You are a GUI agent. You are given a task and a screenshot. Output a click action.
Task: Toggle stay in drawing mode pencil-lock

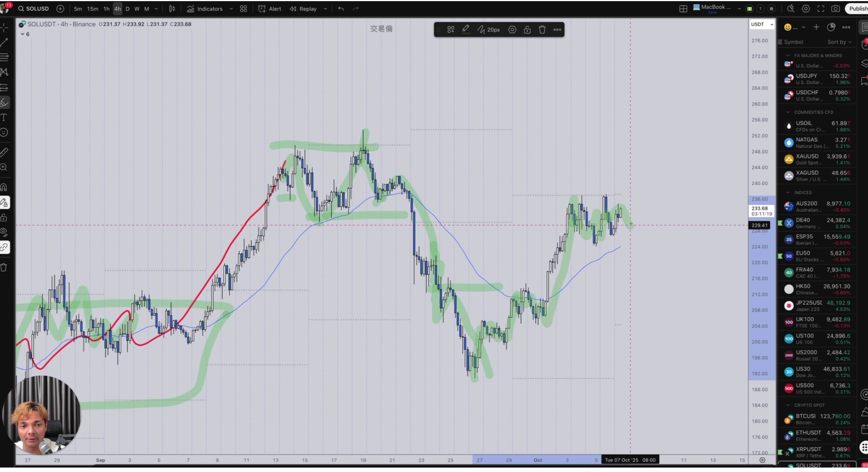pos(4,203)
